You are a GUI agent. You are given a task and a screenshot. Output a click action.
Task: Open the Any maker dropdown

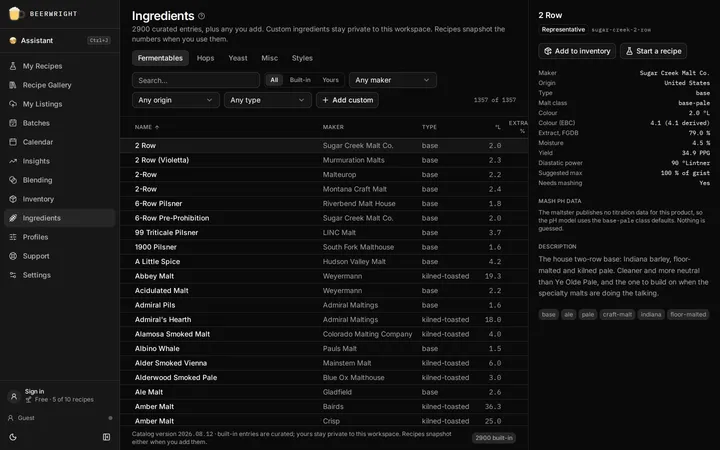[x=393, y=80]
